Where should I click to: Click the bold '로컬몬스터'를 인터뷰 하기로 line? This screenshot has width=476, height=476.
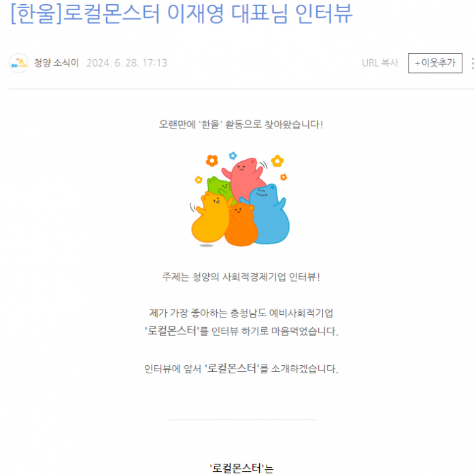[x=241, y=330]
